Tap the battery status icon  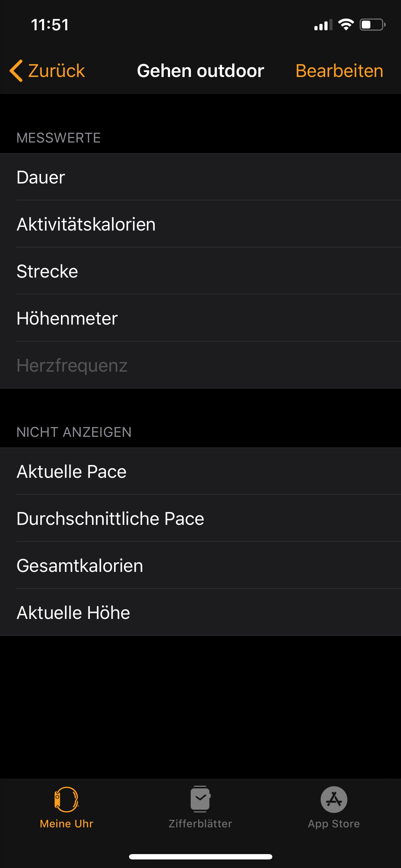[372, 25]
